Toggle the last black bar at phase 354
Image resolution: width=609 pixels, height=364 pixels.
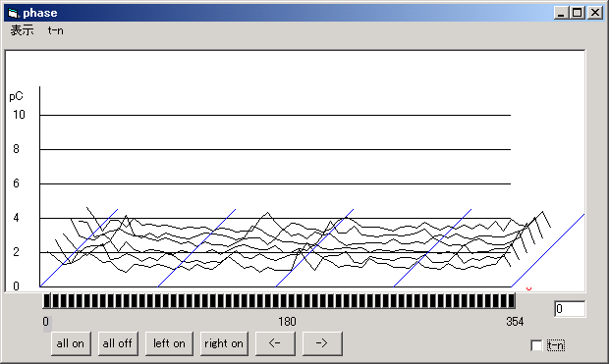(512, 301)
